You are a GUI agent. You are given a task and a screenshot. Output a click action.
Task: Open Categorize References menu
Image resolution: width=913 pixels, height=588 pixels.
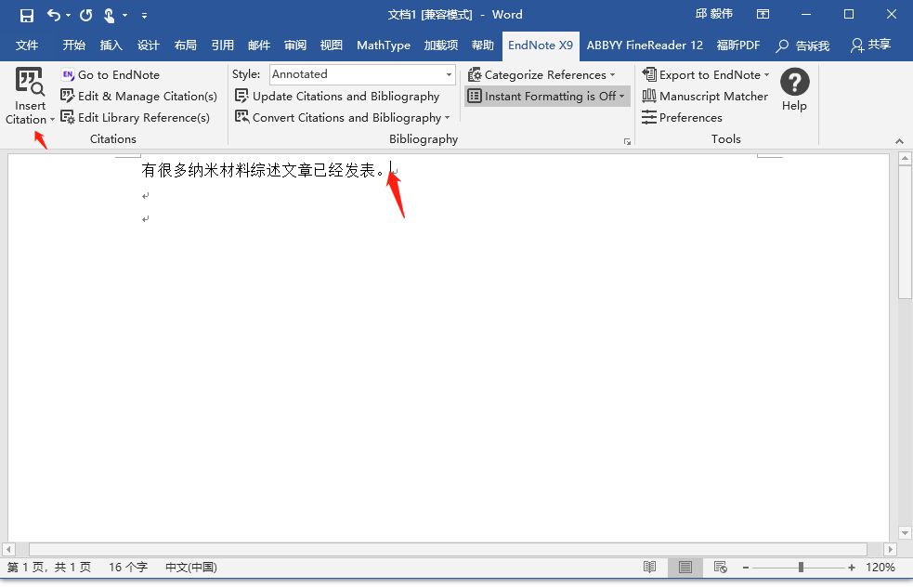pyautogui.click(x=541, y=74)
